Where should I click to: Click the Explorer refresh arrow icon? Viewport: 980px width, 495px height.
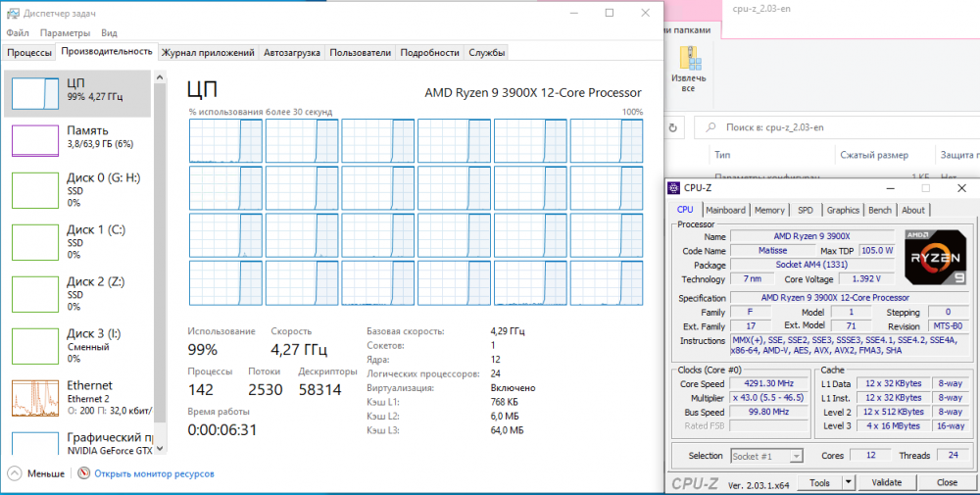pyautogui.click(x=673, y=127)
